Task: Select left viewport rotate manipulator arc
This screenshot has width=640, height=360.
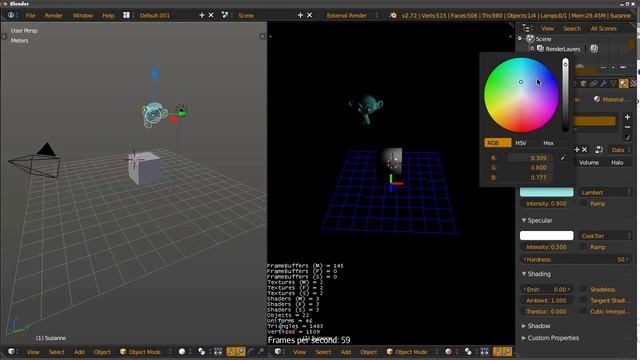Action: (251, 351)
